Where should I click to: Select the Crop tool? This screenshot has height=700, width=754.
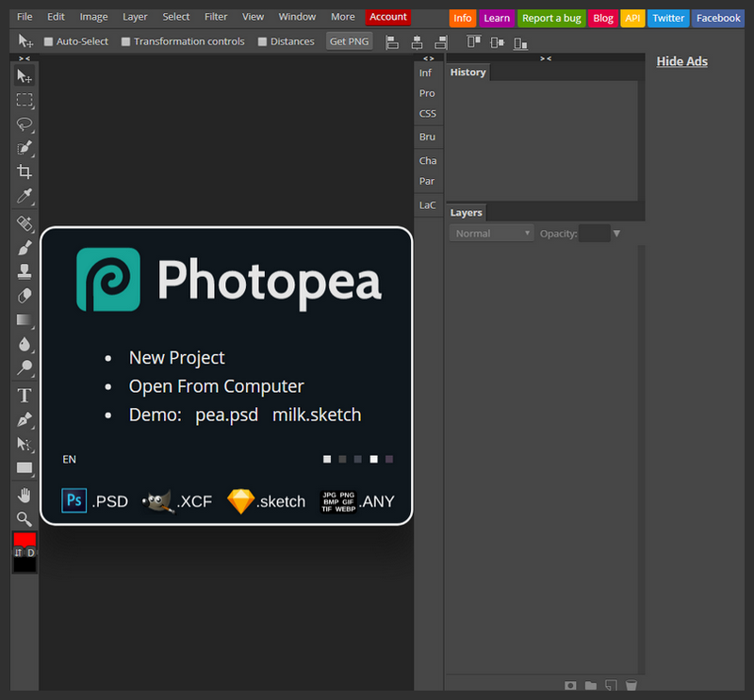click(x=25, y=171)
